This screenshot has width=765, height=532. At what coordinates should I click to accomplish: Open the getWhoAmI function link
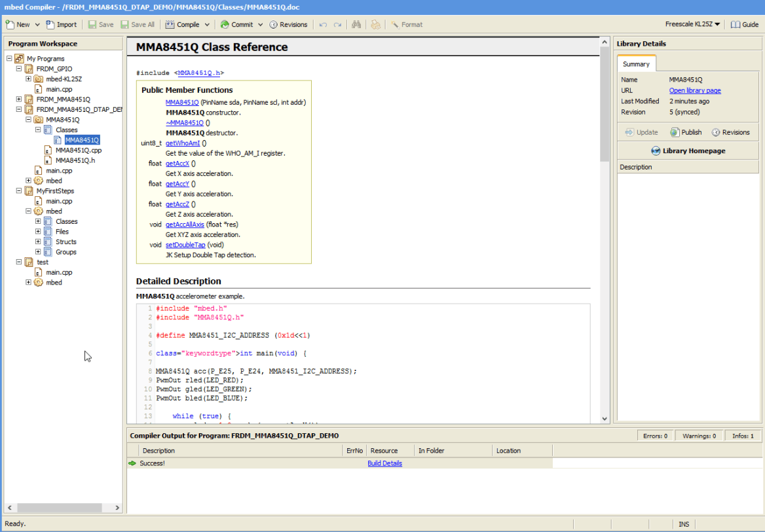(183, 143)
